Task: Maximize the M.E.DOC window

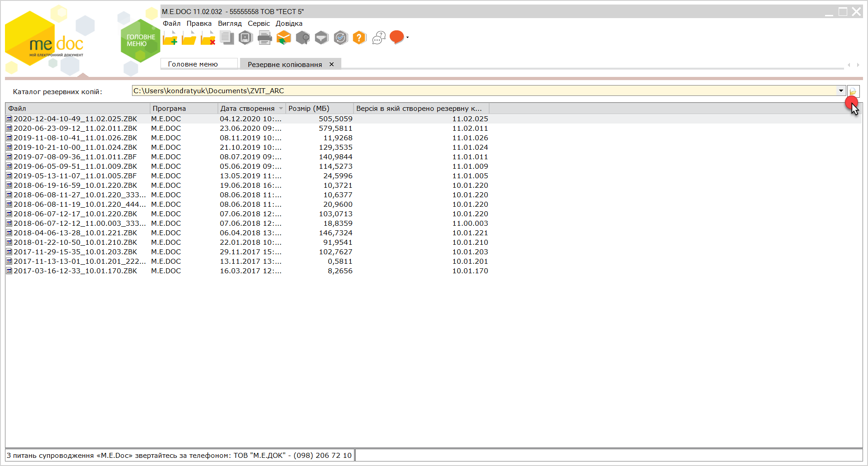Action: [843, 12]
